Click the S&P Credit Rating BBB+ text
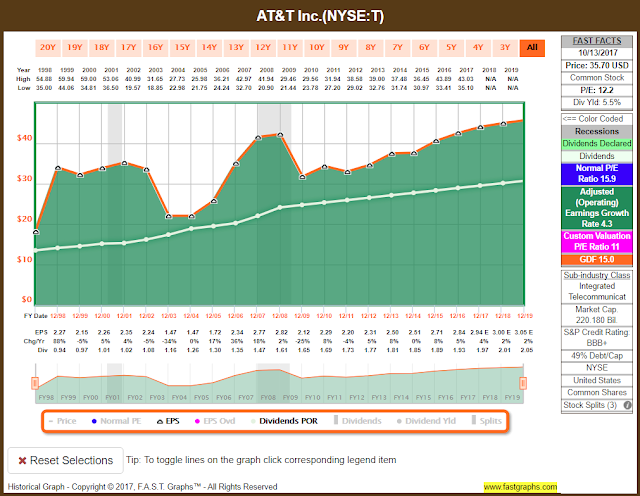The height and width of the screenshot is (496, 640). [597, 338]
